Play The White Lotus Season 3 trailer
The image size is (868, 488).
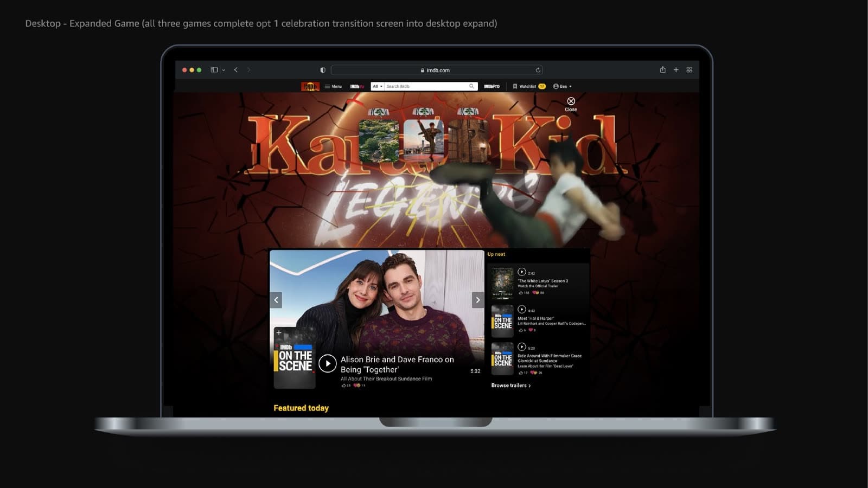tap(521, 272)
